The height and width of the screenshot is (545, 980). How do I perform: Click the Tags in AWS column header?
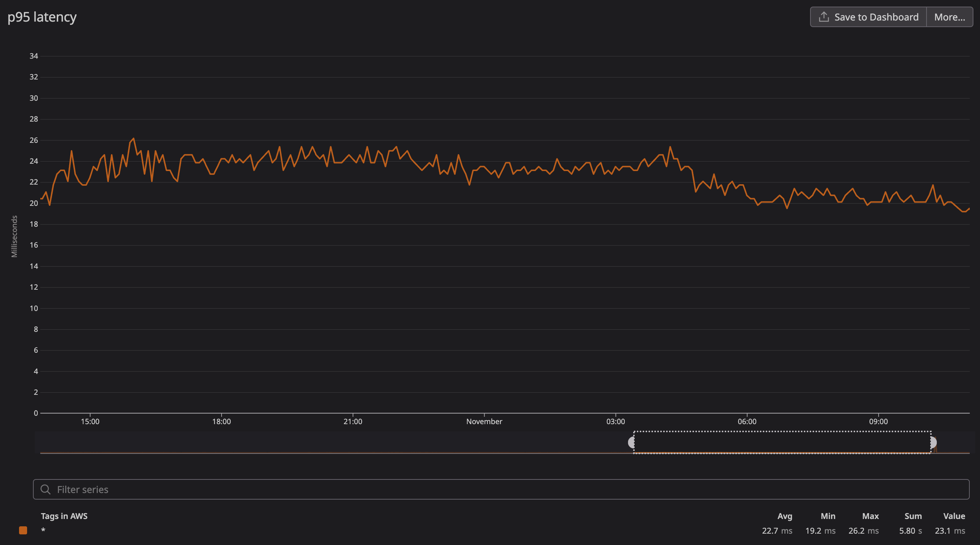tap(64, 516)
